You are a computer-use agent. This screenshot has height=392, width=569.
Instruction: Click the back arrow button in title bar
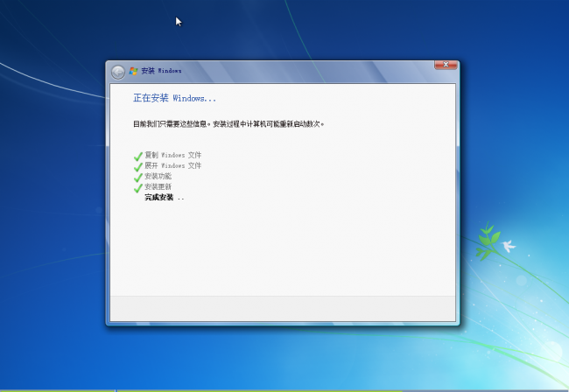118,72
